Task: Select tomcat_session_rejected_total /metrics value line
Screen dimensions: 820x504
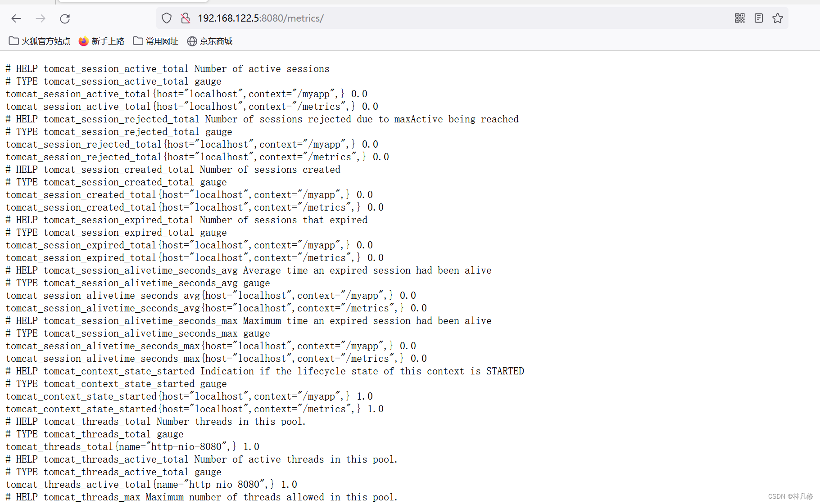Action: click(x=197, y=157)
